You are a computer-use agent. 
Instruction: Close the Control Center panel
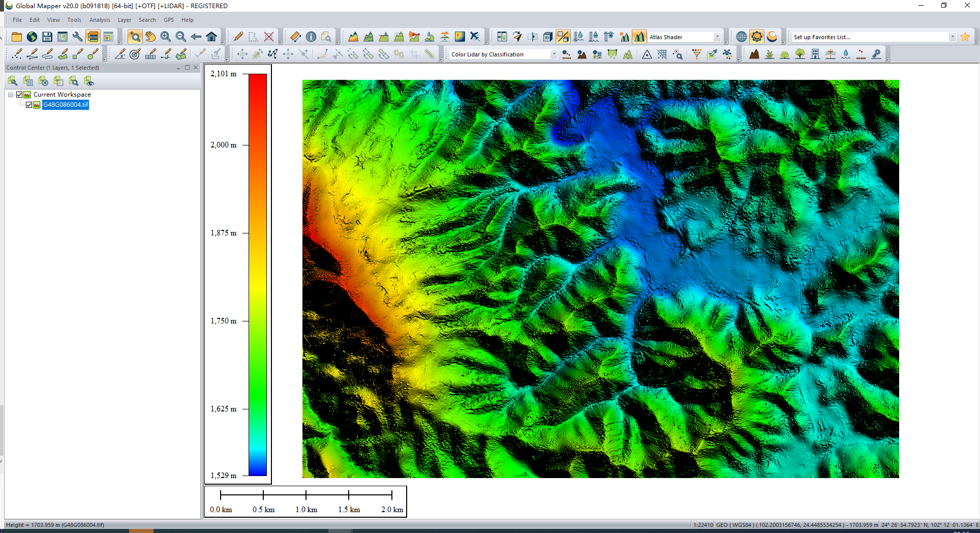click(196, 68)
